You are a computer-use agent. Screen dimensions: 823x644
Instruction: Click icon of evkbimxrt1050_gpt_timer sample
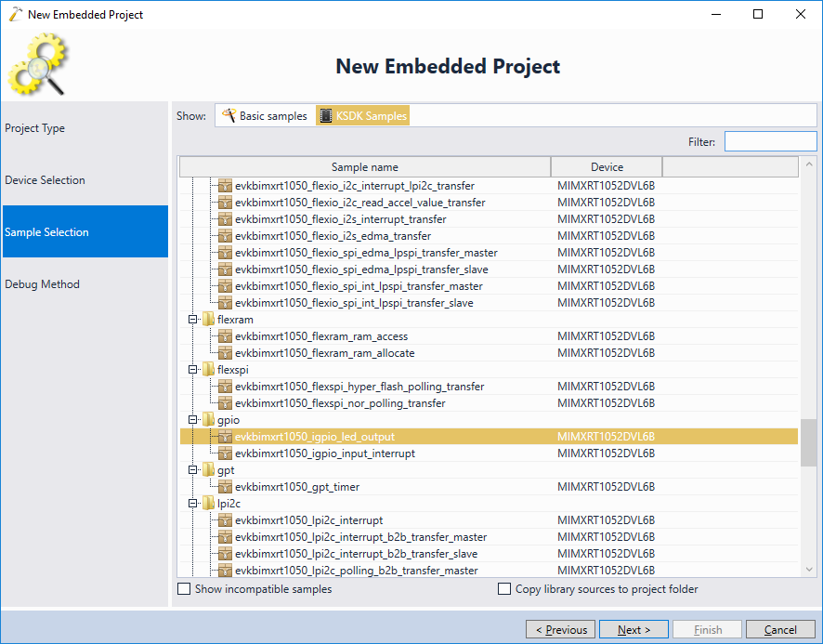225,487
